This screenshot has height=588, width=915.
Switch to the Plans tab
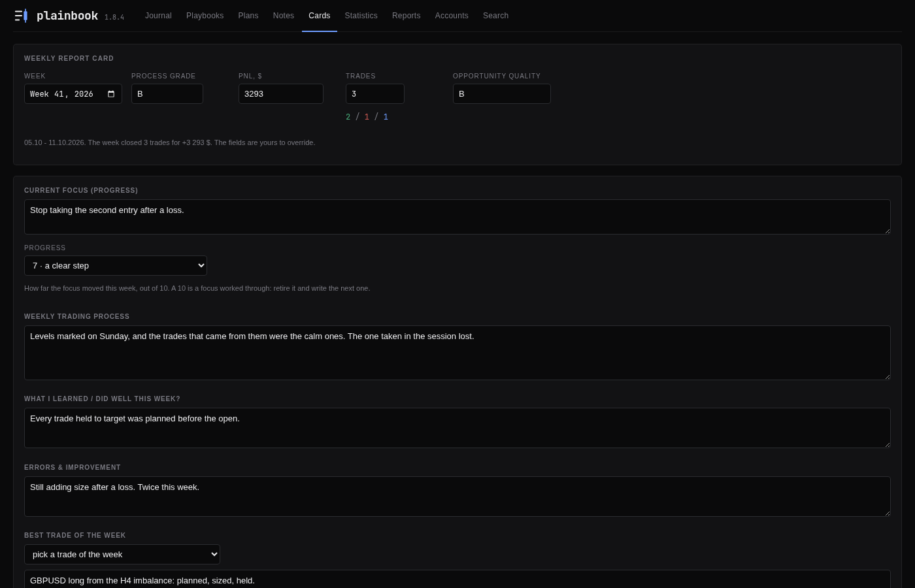[248, 16]
